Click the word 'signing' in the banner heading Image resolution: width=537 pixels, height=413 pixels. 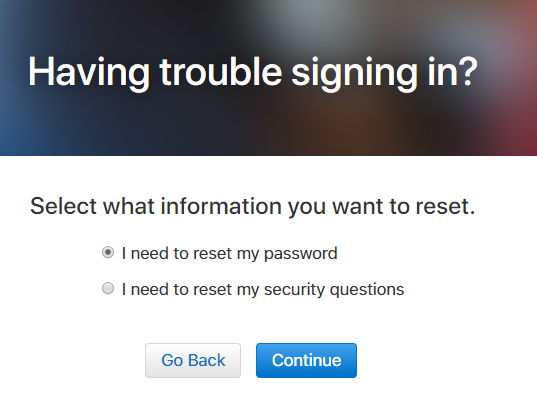[354, 74]
